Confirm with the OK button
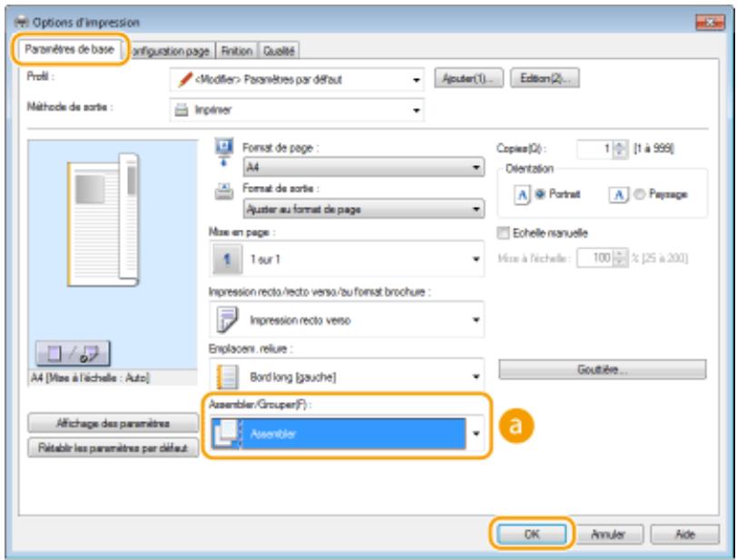This screenshot has height=560, width=737. coord(532,535)
